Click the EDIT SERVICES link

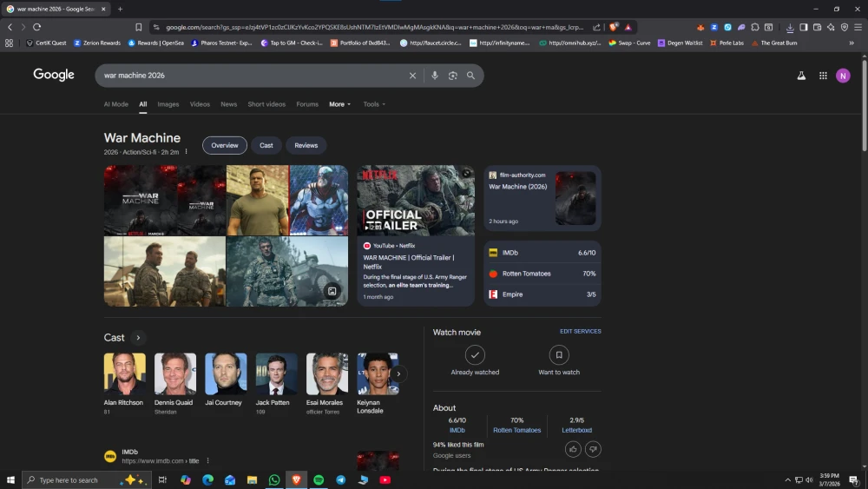pyautogui.click(x=580, y=332)
